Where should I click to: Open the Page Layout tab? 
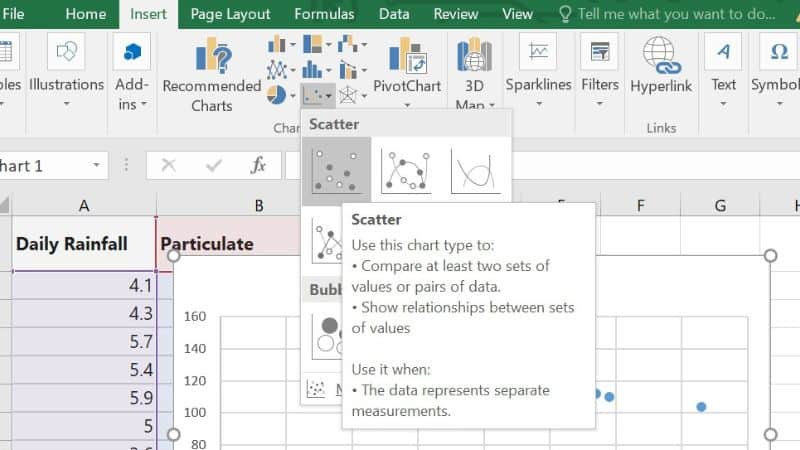[230, 14]
